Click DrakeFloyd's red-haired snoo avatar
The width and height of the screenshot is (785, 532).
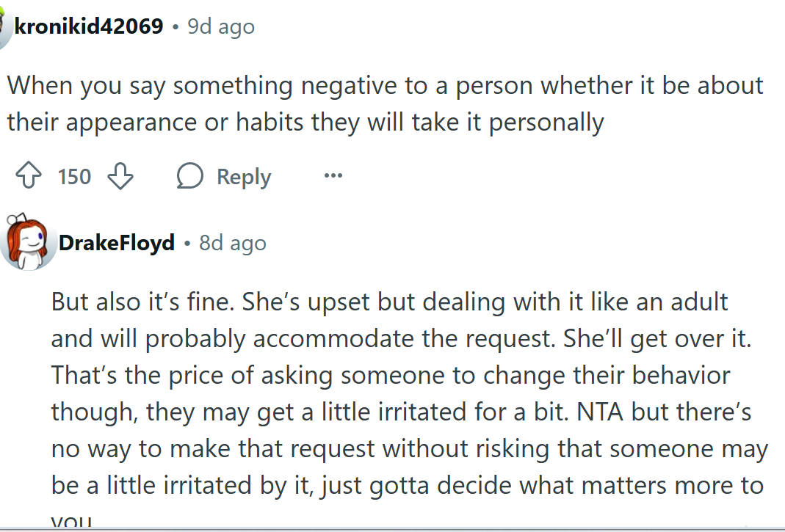point(28,243)
